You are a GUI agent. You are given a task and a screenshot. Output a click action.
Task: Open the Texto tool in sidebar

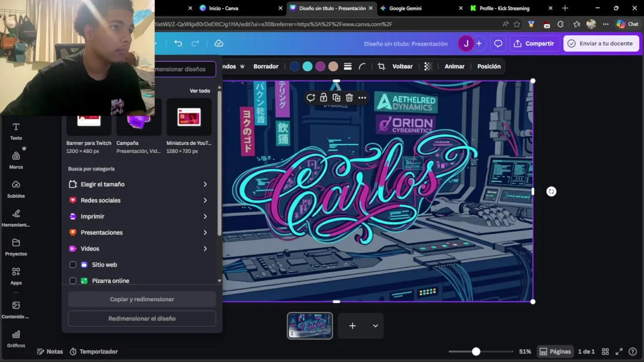pyautogui.click(x=16, y=131)
